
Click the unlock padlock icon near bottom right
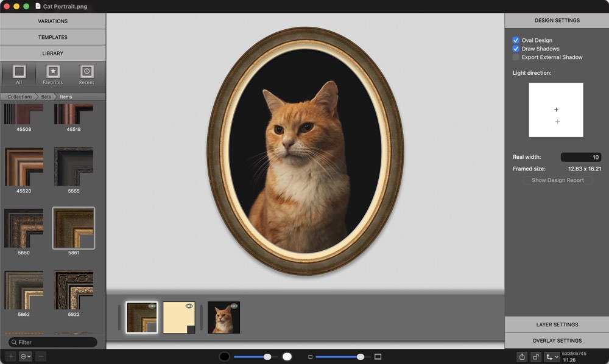tap(537, 356)
